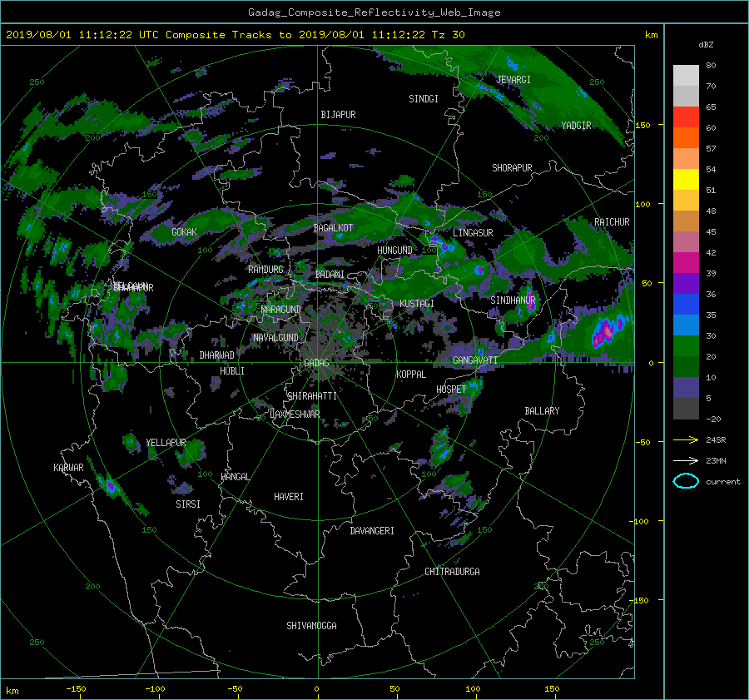Click the SHORAPUR city label
The width and height of the screenshot is (749, 700).
click(x=512, y=168)
